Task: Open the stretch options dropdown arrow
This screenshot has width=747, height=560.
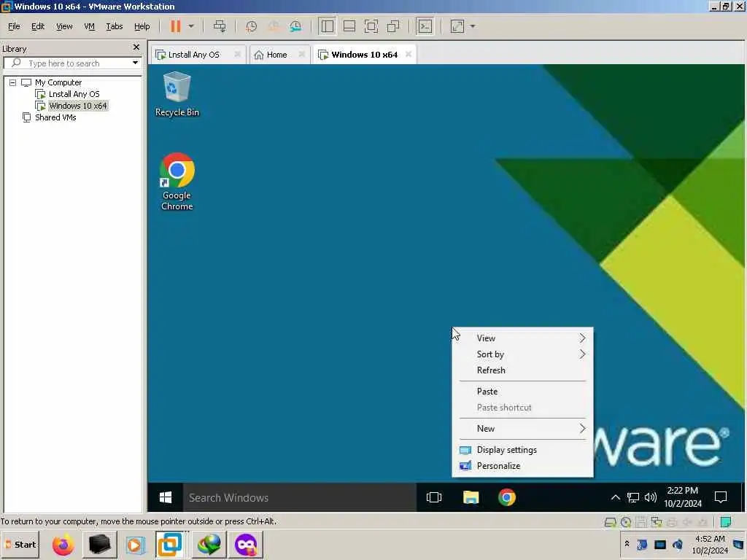Action: pyautogui.click(x=473, y=26)
